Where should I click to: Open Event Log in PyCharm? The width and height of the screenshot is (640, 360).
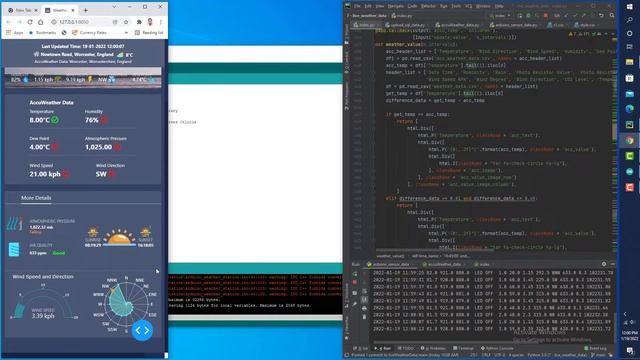tap(595, 349)
